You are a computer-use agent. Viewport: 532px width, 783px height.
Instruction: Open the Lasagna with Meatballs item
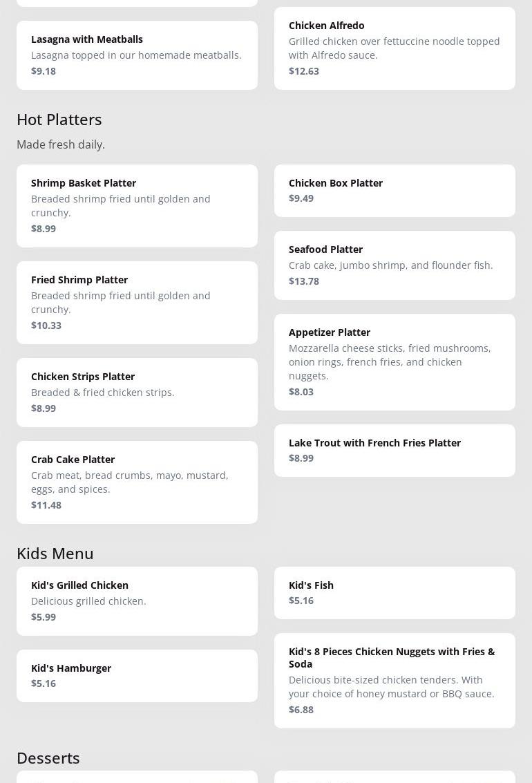coord(137,55)
